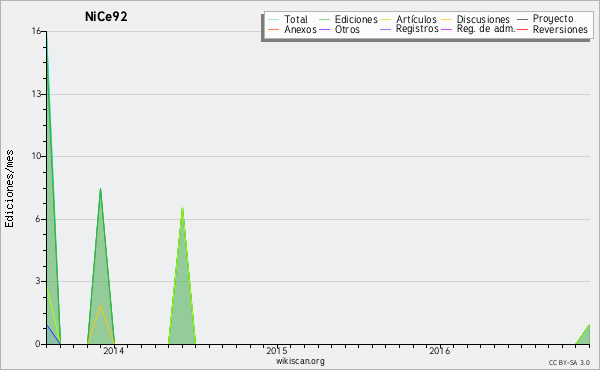Click the 6 y-axis value
The image size is (600, 370).
pos(38,219)
